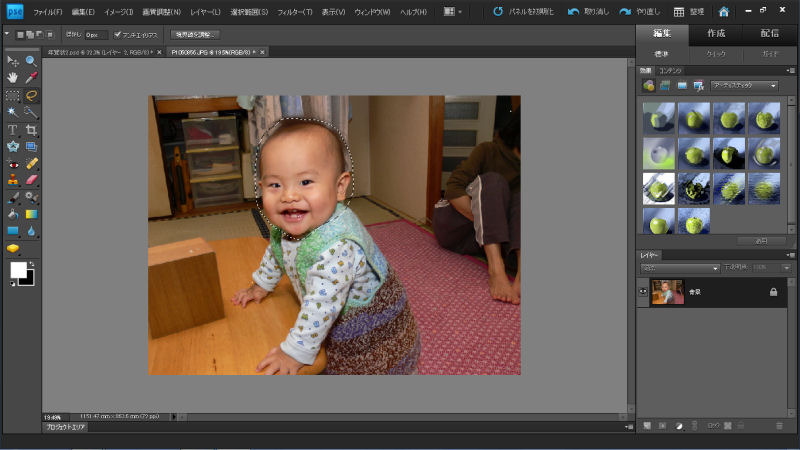Switch to the 作成 tab
Image resolution: width=800 pixels, height=450 pixels.
[x=716, y=33]
